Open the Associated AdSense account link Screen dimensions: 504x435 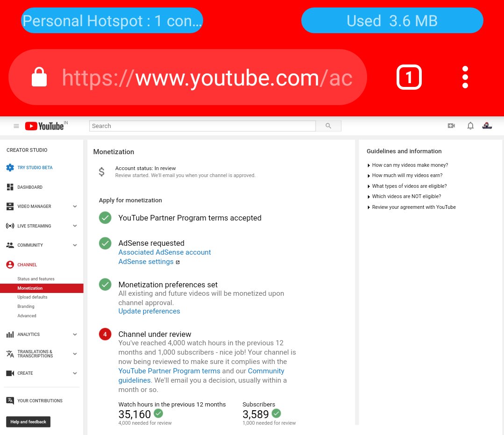point(164,252)
